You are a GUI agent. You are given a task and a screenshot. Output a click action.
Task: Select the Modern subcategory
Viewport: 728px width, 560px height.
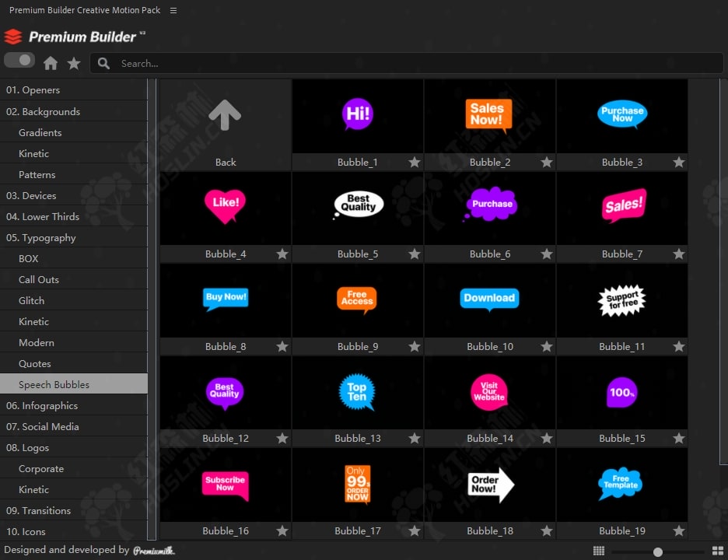(x=74, y=343)
